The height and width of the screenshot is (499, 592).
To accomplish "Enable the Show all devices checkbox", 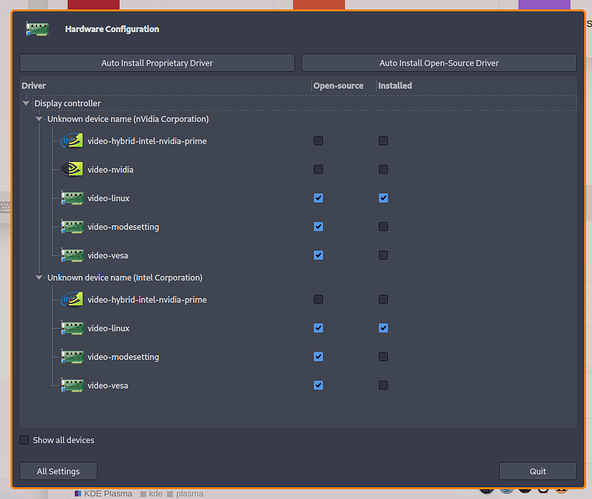I will pos(24,440).
